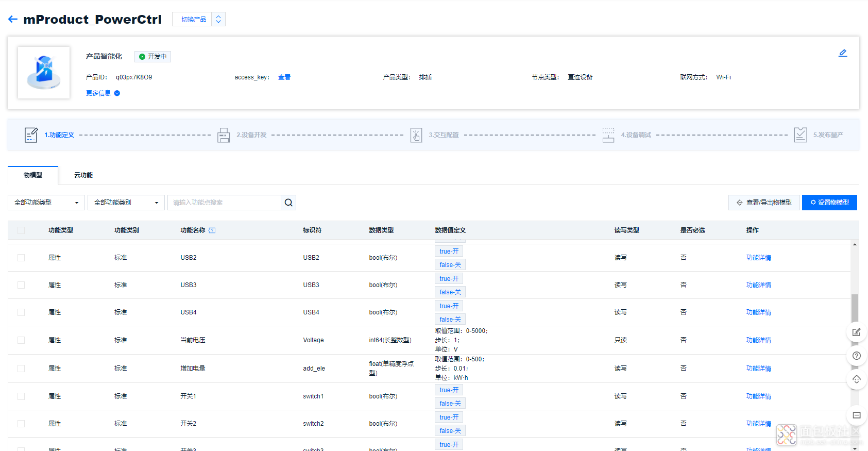This screenshot has height=451, width=868.
Task: Open 功能详情 for USB2 row
Action: point(759,258)
